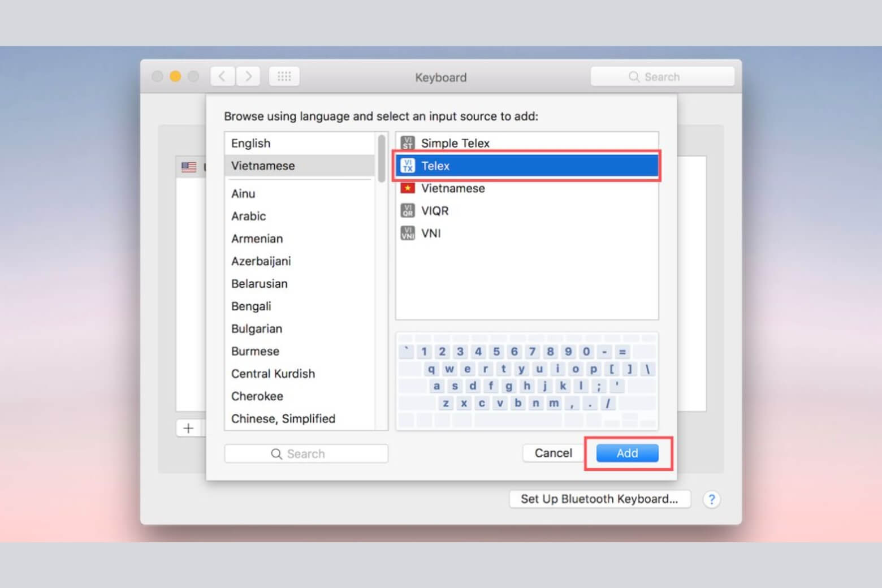Click the Vietnamese flag icon
This screenshot has height=588, width=882.
pos(407,188)
